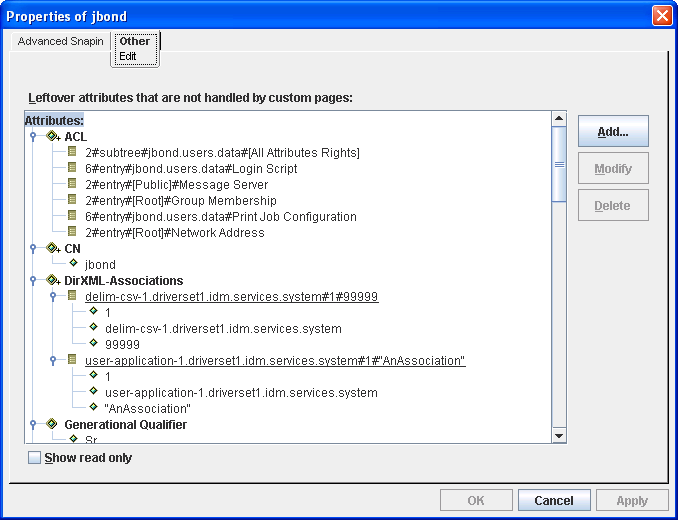Click diamond icon beside standalone "AnAssociation" value
The height and width of the screenshot is (520, 678).
click(93, 407)
